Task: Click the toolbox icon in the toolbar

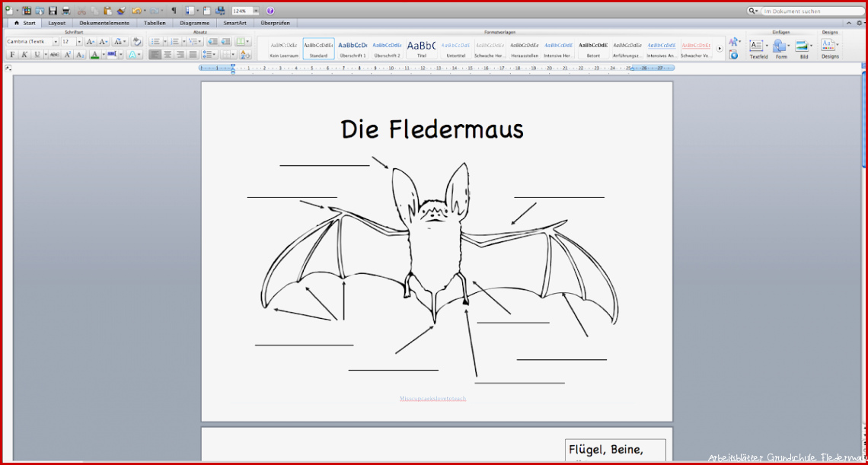Action: pyautogui.click(x=207, y=11)
